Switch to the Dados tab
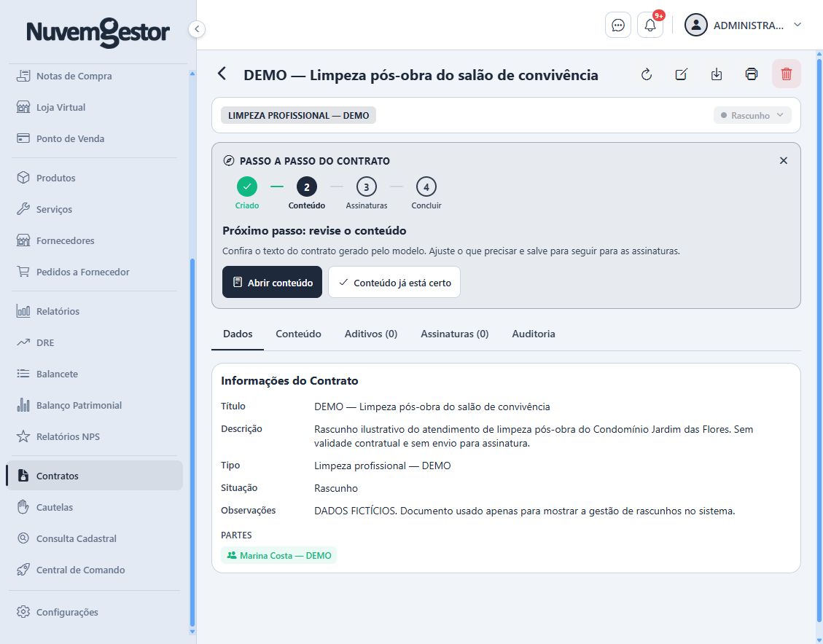Screen dimensions: 823x644 [238, 334]
